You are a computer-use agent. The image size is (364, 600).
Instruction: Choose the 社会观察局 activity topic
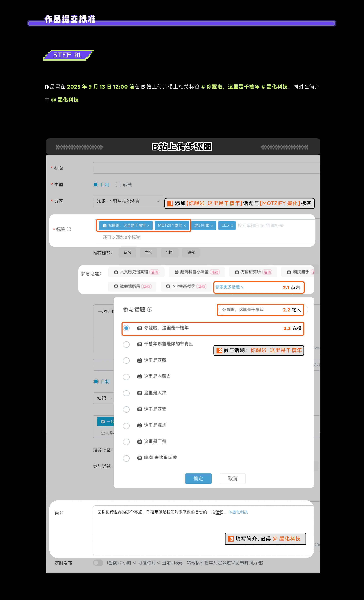click(132, 286)
